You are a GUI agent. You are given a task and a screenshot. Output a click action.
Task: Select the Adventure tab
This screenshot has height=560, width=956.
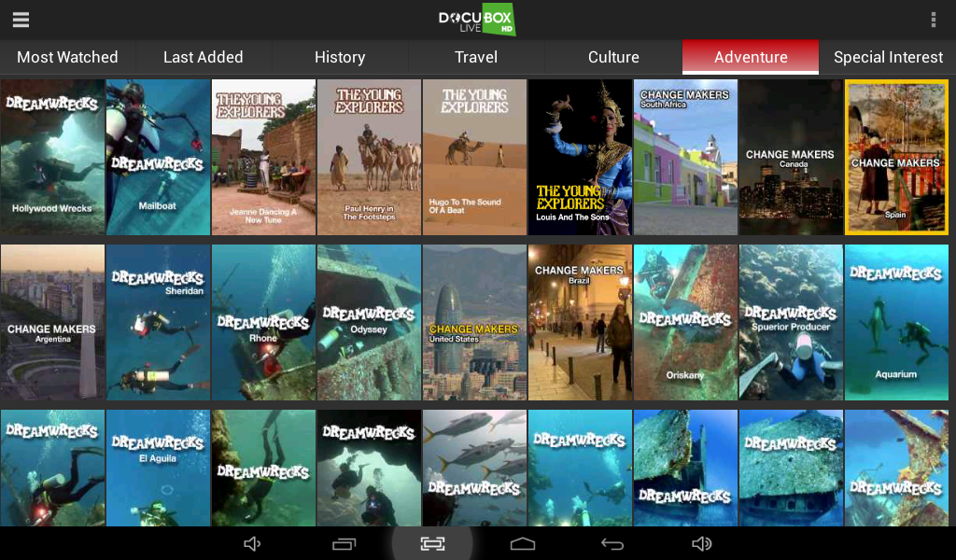(751, 57)
